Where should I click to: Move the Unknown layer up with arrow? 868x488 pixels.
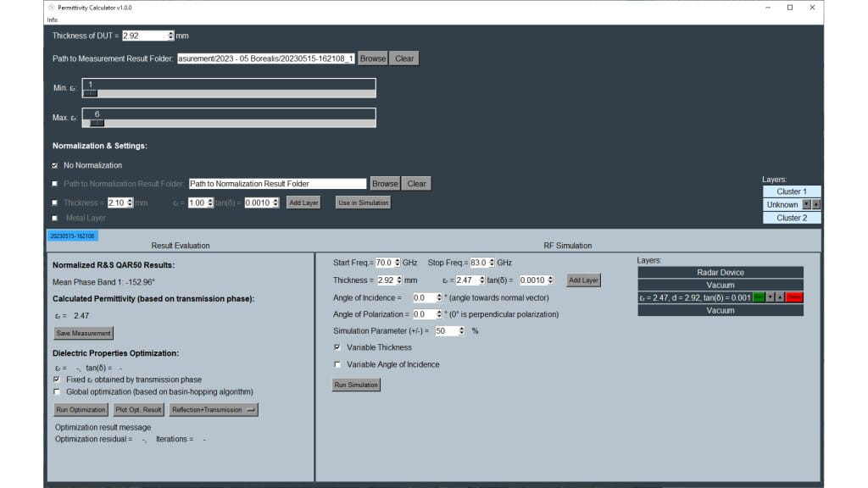(816, 205)
